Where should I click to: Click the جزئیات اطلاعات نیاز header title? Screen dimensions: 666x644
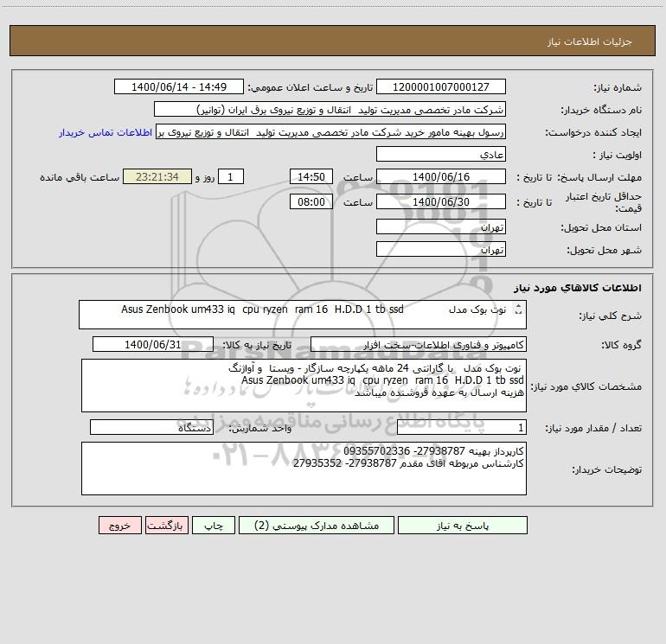[590, 41]
